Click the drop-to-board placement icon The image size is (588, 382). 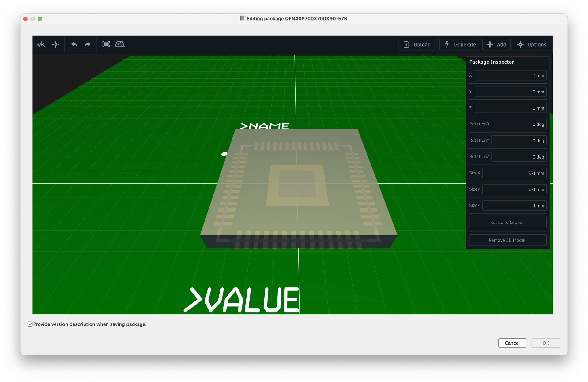point(41,44)
